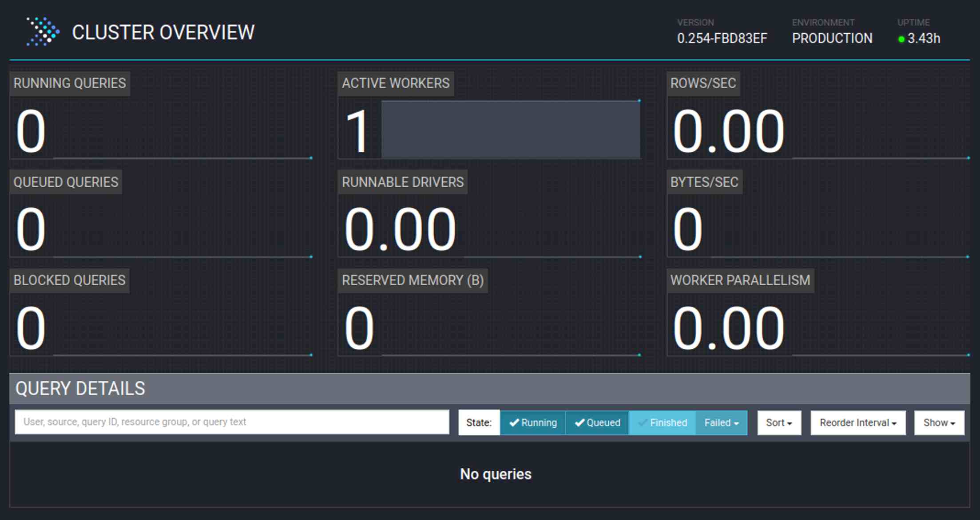Click the Runnable Drivers metric value
Screen dimensions: 980x520
point(400,229)
